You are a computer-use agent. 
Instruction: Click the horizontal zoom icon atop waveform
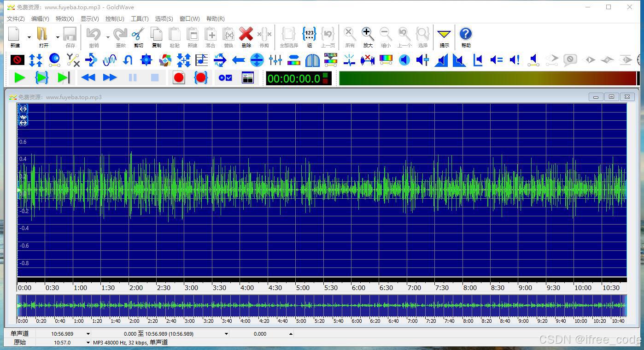23,109
